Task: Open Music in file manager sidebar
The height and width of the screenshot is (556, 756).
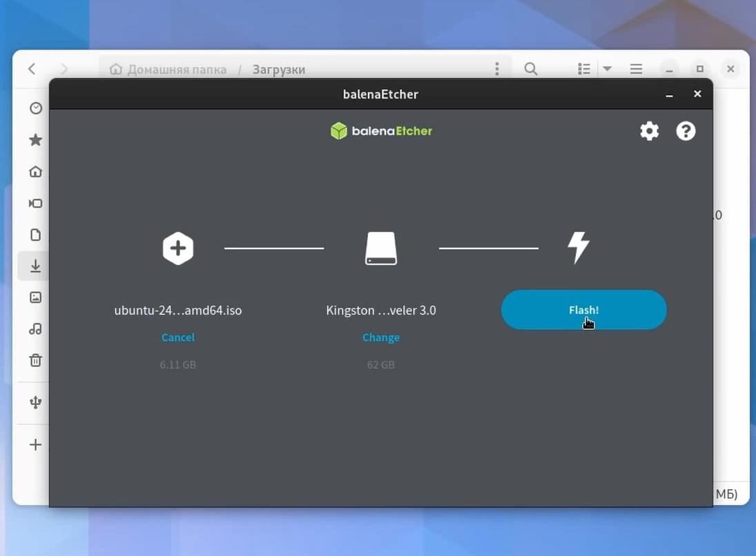Action: (36, 329)
